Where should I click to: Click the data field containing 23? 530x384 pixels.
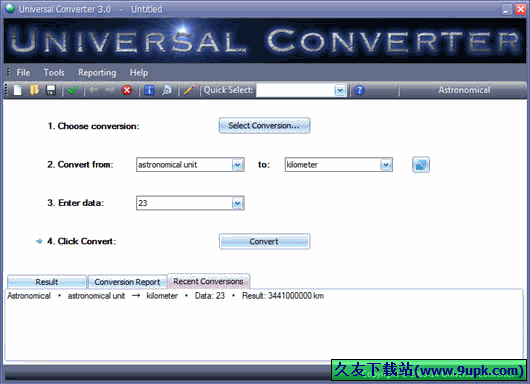[x=184, y=203]
